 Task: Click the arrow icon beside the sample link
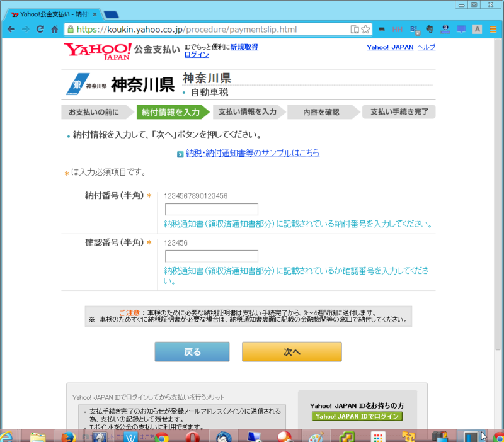coord(180,154)
